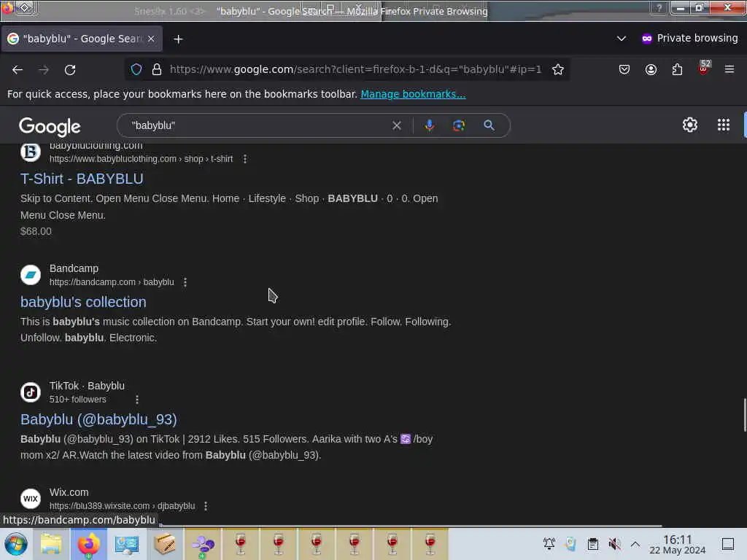The height and width of the screenshot is (560, 747).
Task: Click the "510+ followers" text
Action: coord(77,400)
